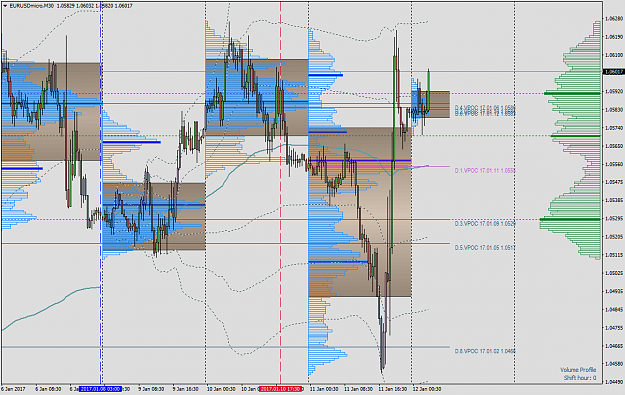Screen dimensions: 625x395
Task: Click the D.5 VPOC 17.01.05 label
Action: tap(485, 248)
